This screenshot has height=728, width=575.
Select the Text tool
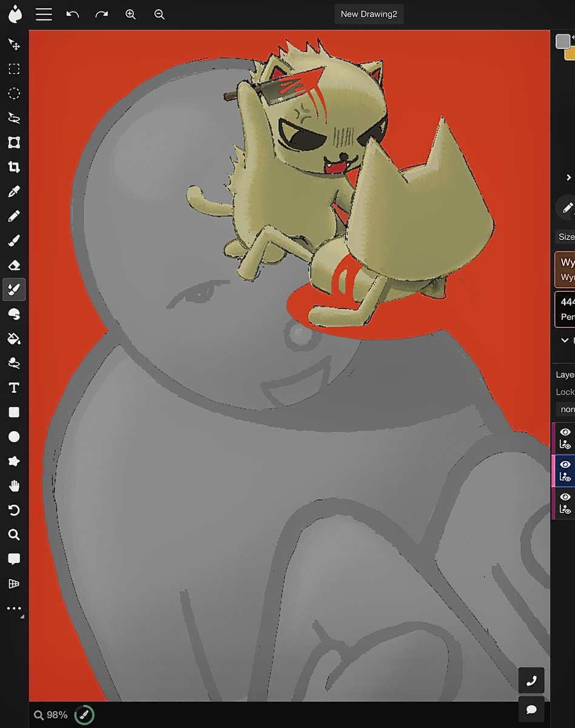click(x=14, y=388)
